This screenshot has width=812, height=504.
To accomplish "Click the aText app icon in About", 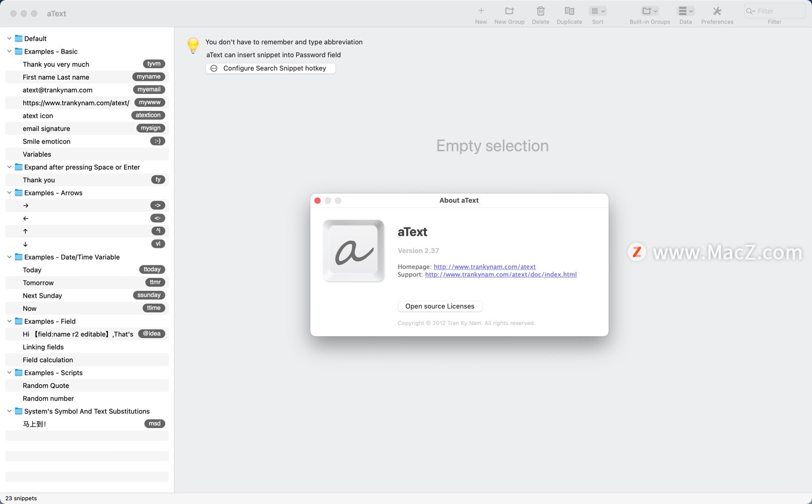I will point(354,250).
